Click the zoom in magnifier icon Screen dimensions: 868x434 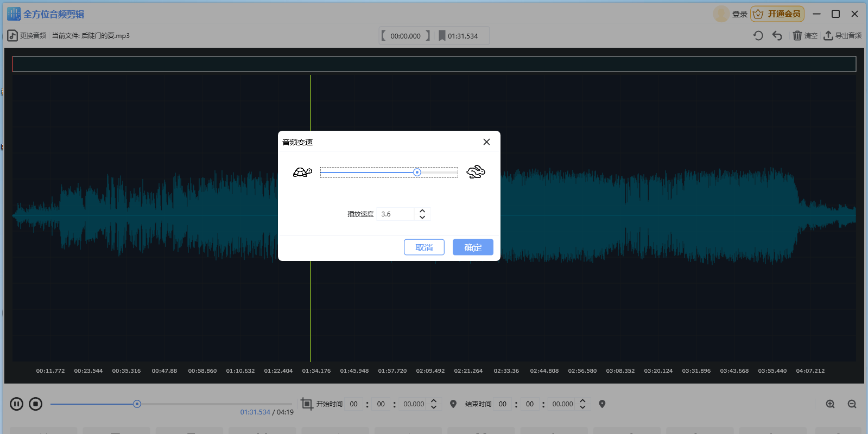click(830, 404)
